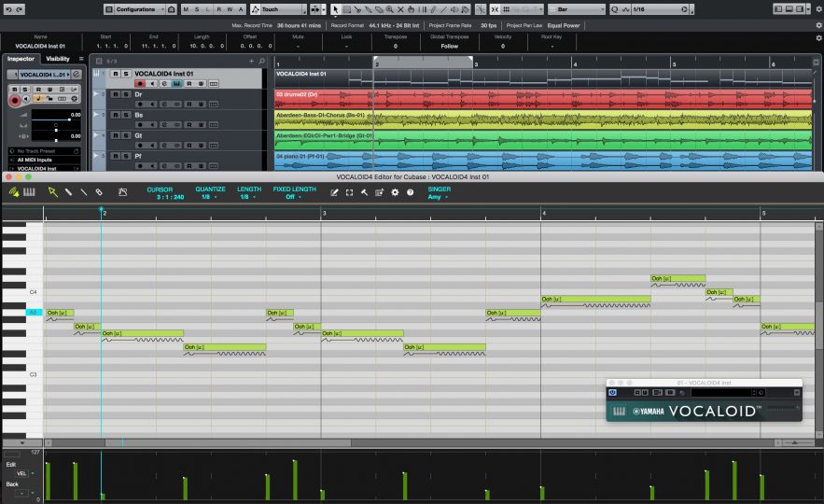Open the Bar grid type dropdown

tap(577, 9)
